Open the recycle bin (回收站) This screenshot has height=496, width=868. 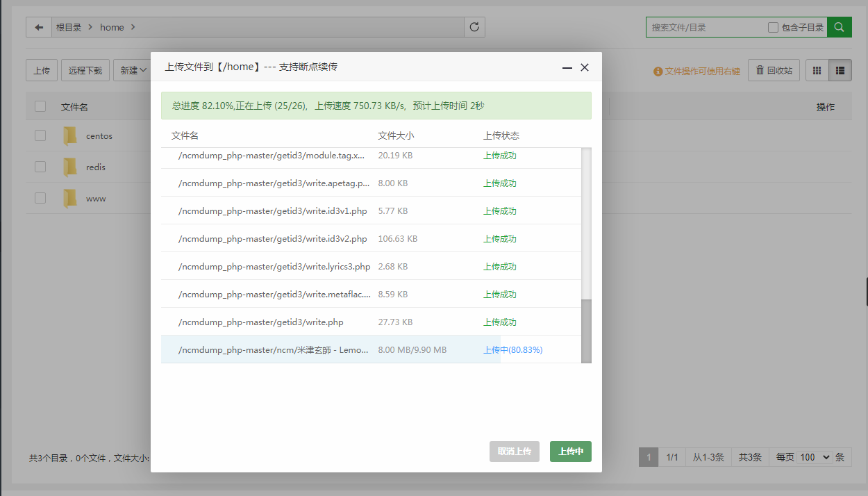[x=774, y=70]
